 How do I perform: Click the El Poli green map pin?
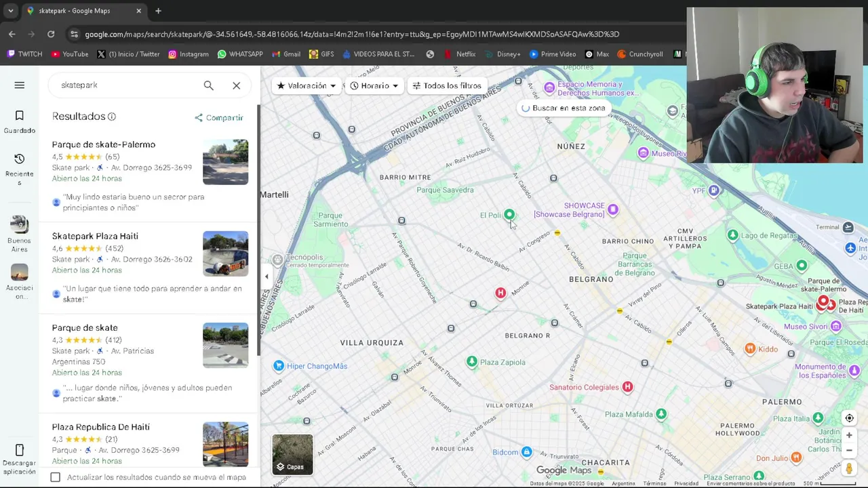click(x=509, y=215)
